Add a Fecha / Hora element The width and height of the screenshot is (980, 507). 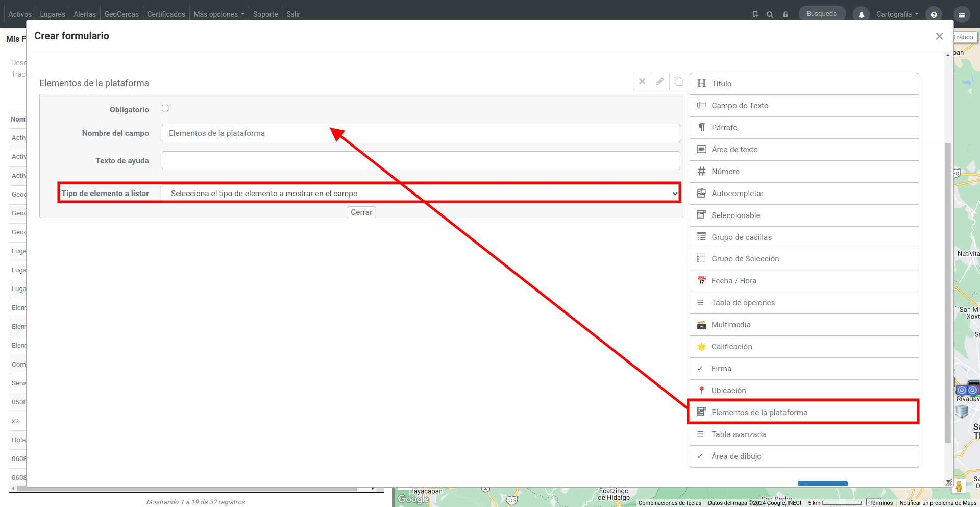pyautogui.click(x=804, y=281)
